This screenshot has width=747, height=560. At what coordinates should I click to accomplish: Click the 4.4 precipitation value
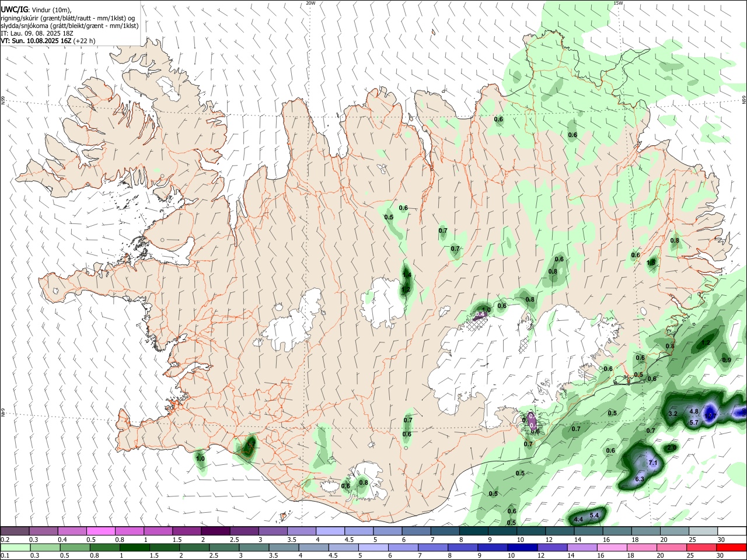(579, 519)
